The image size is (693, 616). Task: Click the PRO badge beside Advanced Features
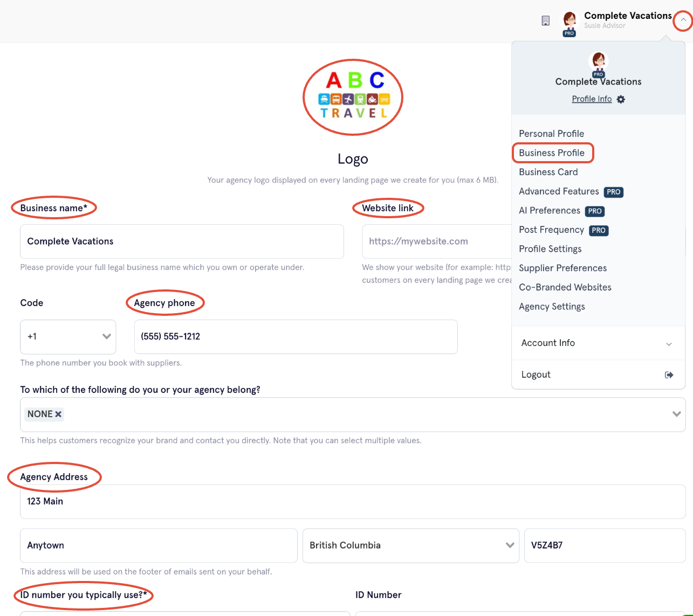point(614,192)
